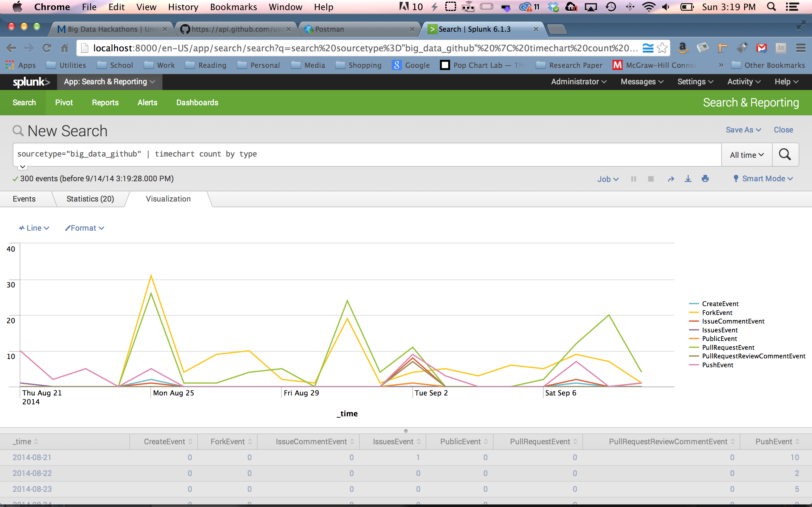Click the export results download icon
This screenshot has height=507, width=812.
(688, 179)
